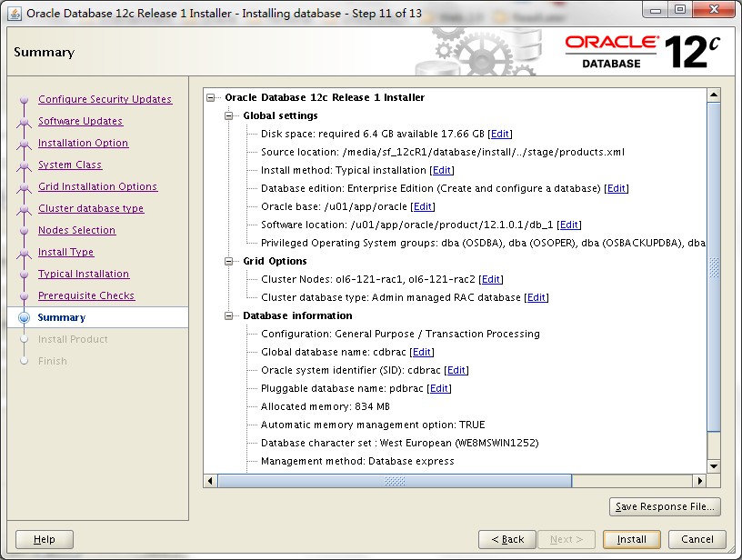Edit the Pluggable database name

pos(439,388)
